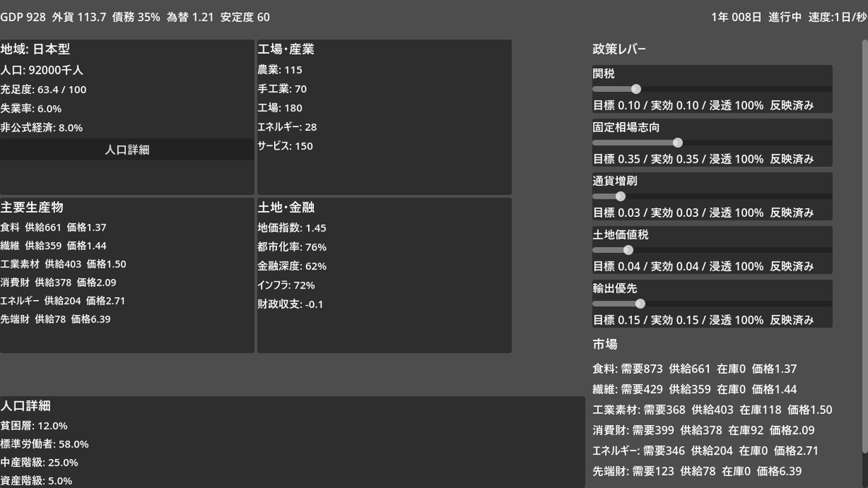Screen dimensions: 868x488
Task: Select the 標準労働者: 58.0% row
Action: (45, 444)
